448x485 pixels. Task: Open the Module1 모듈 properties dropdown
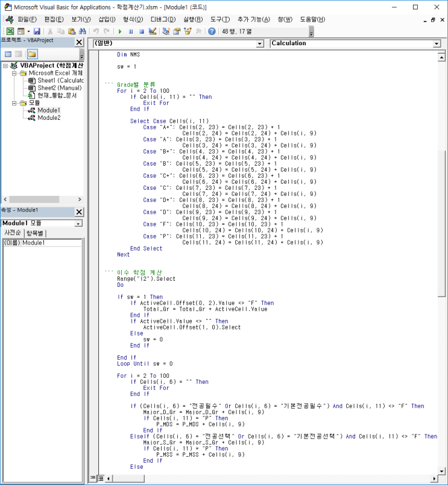pos(78,224)
